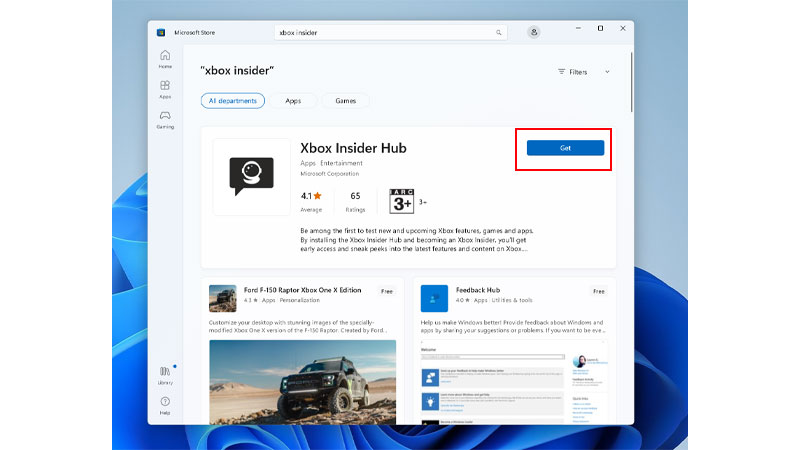Image resolution: width=800 pixels, height=450 pixels.
Task: Click the Xbox Insider Hub app icon
Action: click(252, 177)
